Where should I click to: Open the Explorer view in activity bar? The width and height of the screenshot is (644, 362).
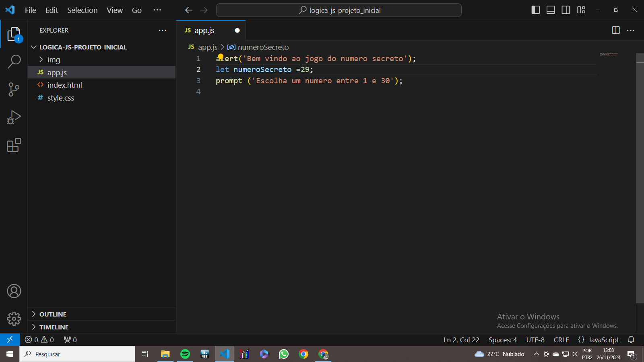(x=14, y=35)
